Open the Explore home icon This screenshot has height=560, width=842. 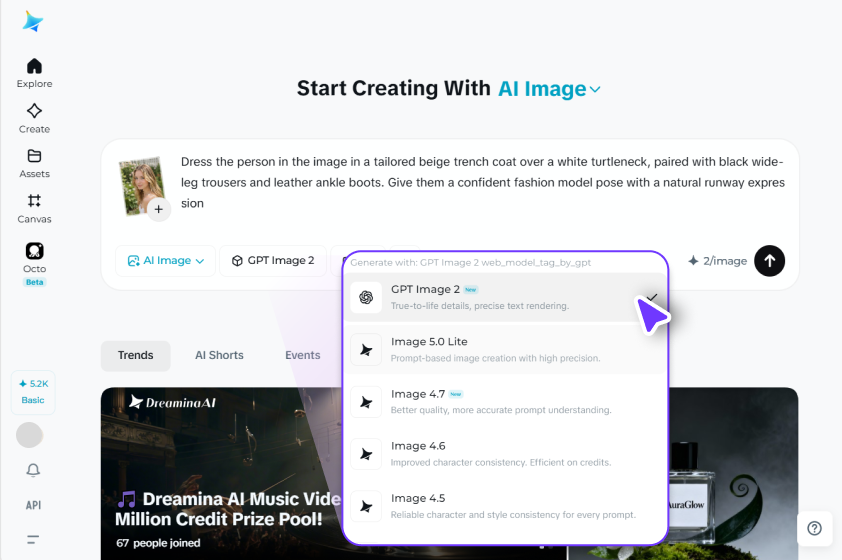34,66
